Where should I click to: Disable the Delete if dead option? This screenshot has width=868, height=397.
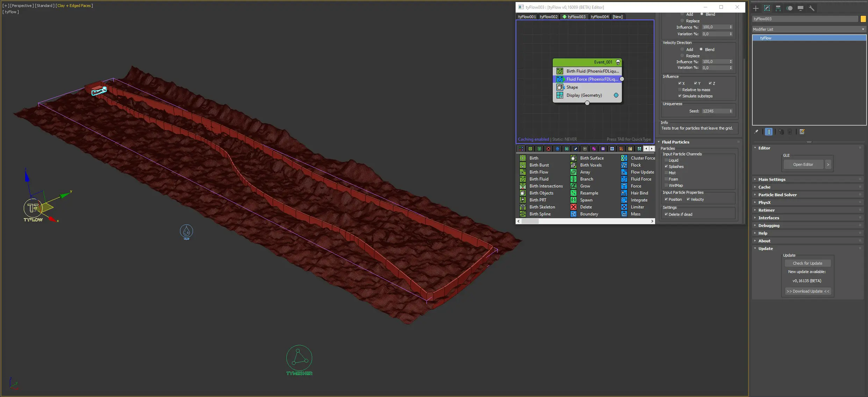tap(667, 214)
